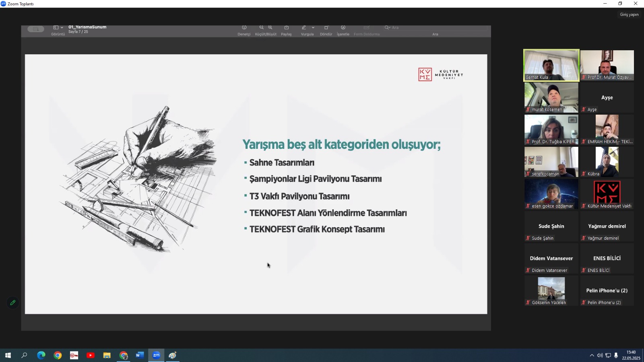Open the green annotation pencil icon
This screenshot has height=362, width=644.
point(12,302)
